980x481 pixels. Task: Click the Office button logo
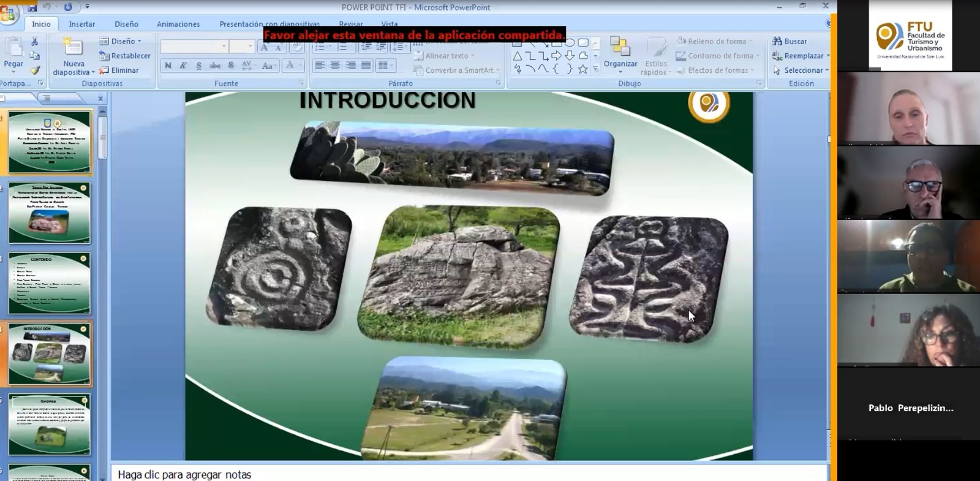[7, 13]
